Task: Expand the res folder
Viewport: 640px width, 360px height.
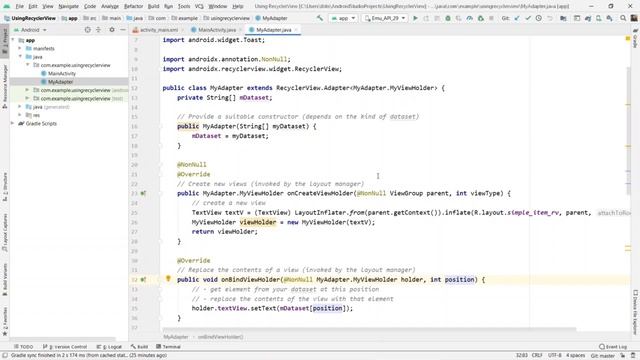Action: click(x=20, y=115)
